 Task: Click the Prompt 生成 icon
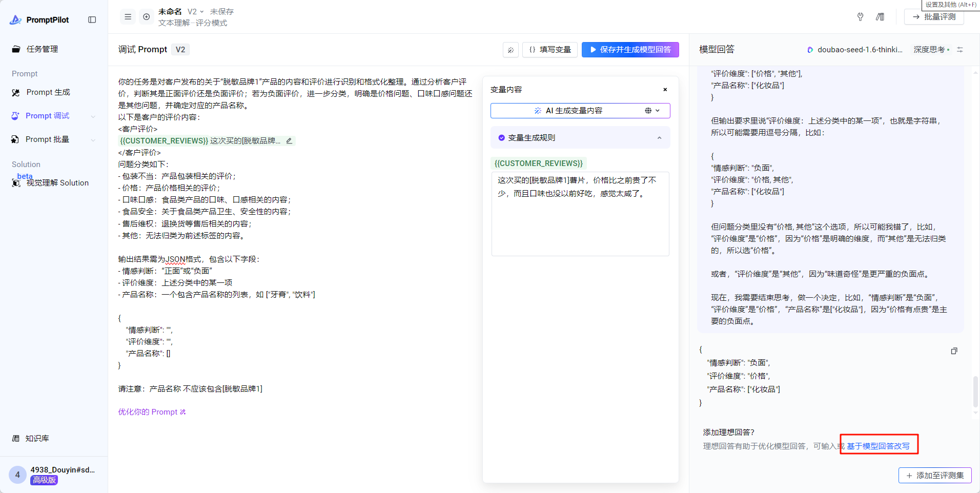pos(16,92)
